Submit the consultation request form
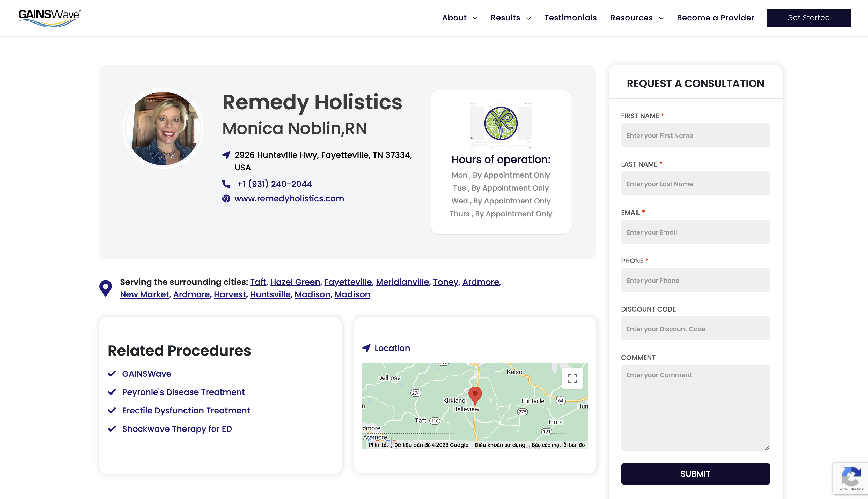 pyautogui.click(x=695, y=474)
